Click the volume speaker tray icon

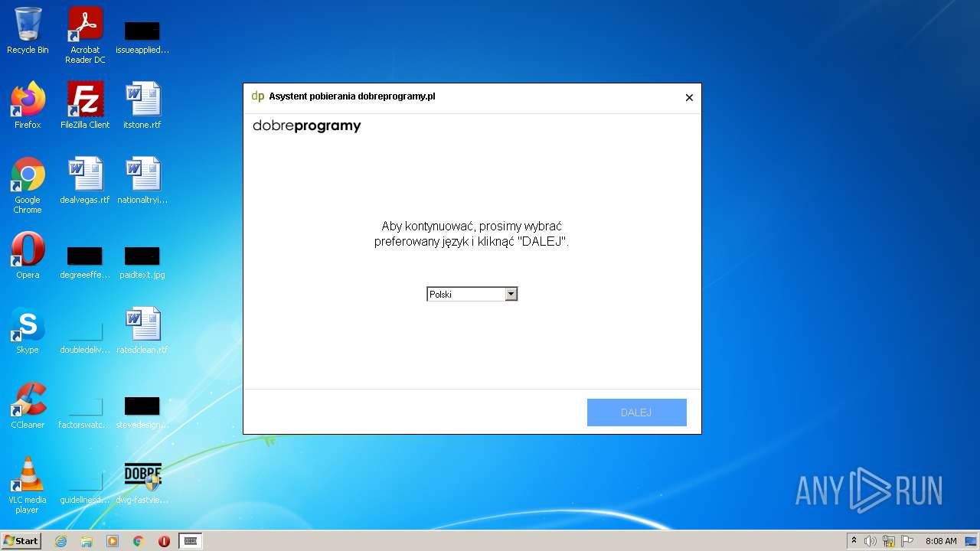tap(871, 541)
